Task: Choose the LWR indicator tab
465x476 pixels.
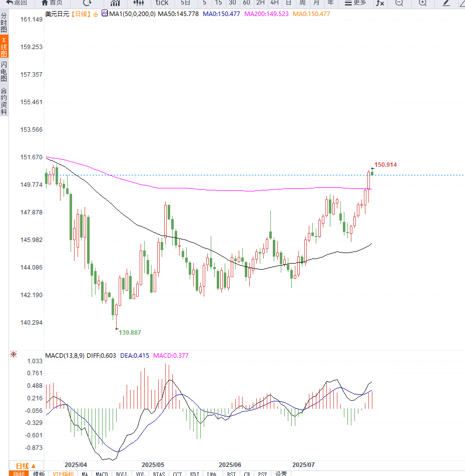Action: [212, 473]
